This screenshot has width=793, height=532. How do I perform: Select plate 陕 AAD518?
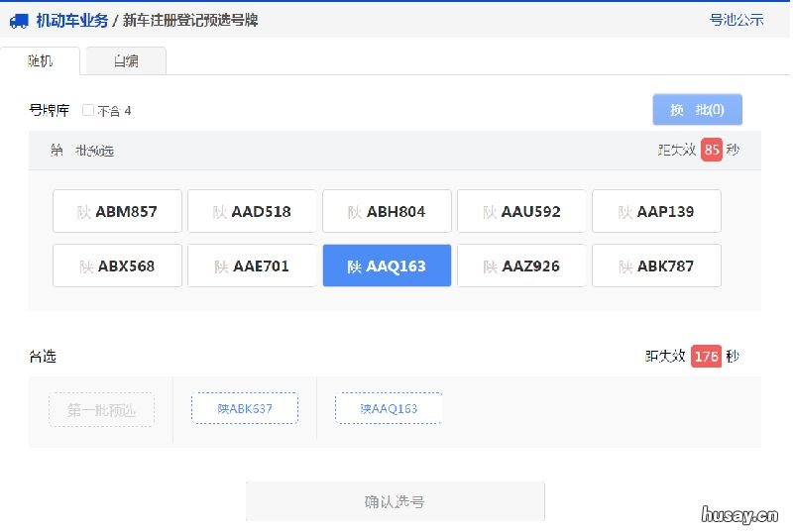point(252,211)
